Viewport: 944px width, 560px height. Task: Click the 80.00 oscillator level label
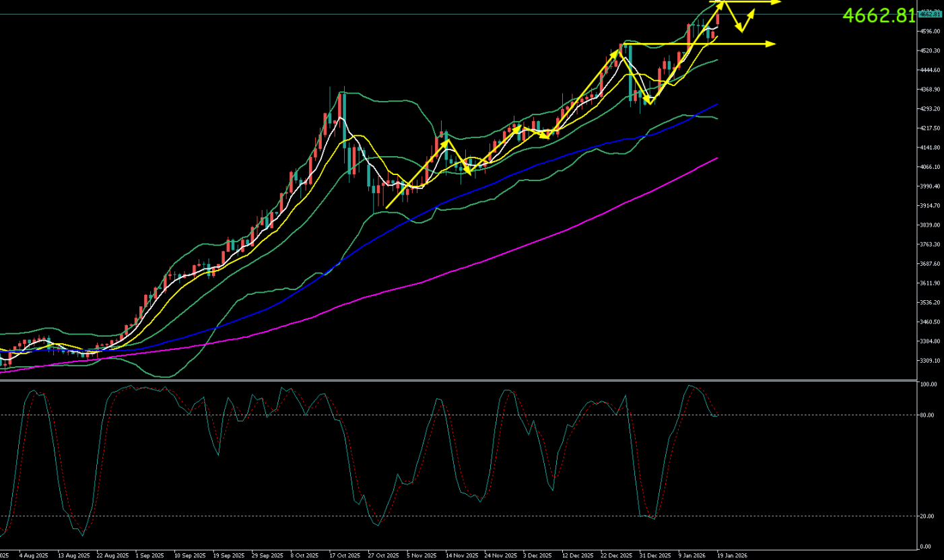click(x=928, y=415)
